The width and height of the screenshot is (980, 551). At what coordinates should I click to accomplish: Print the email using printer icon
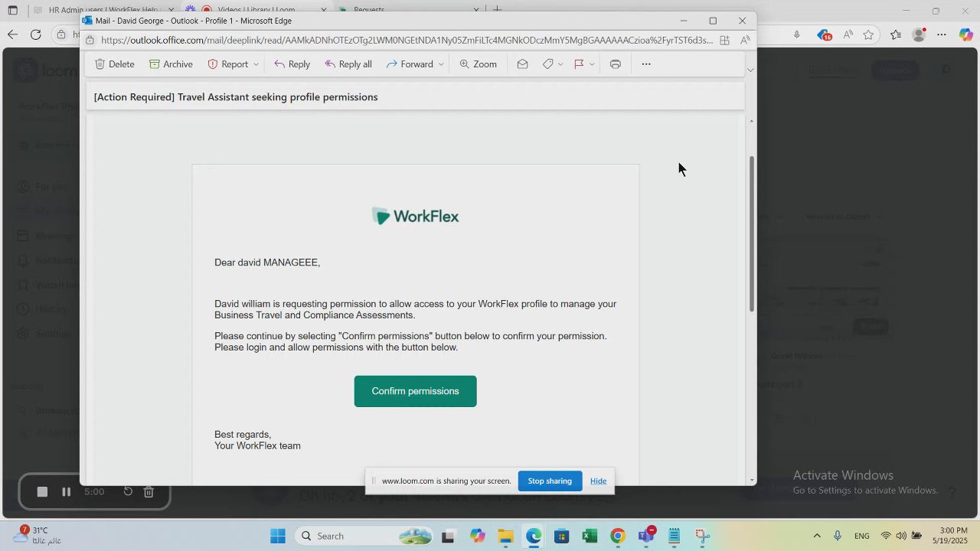point(615,64)
